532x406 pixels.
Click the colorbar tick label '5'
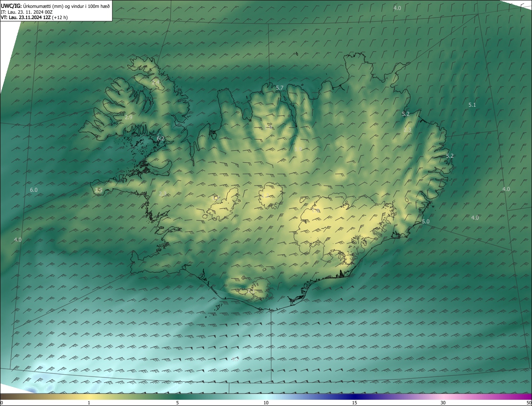pos(177,403)
